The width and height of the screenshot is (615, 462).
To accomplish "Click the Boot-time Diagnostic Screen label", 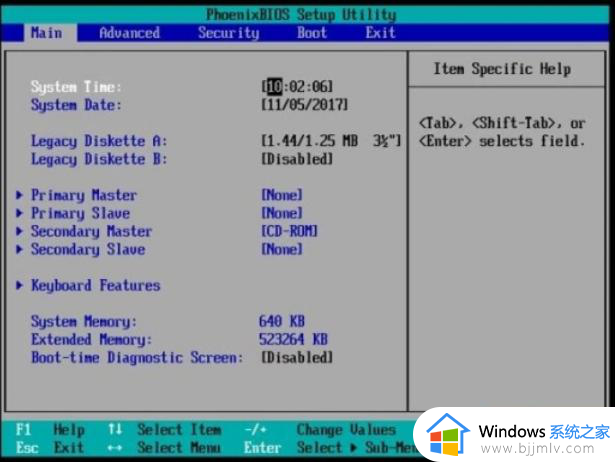I will click(x=137, y=357).
